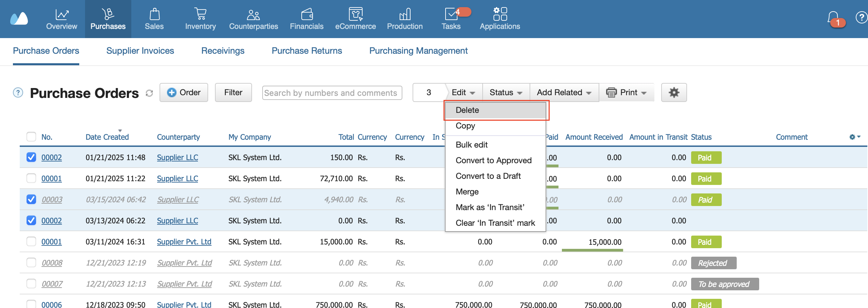
Task: Open the Purchase Orders tab
Action: coord(46,51)
